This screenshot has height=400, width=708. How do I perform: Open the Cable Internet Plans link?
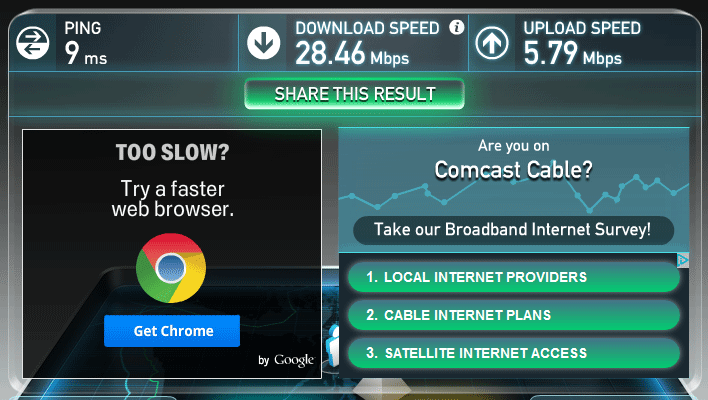(514, 315)
